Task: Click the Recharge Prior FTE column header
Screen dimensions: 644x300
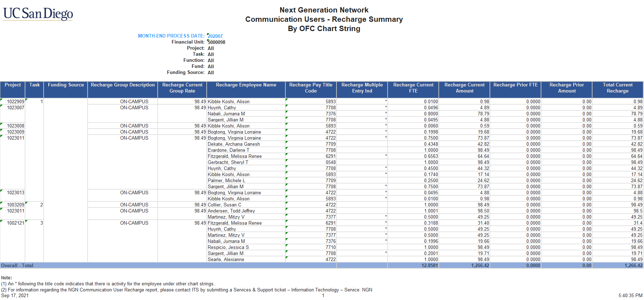Action: [516, 89]
